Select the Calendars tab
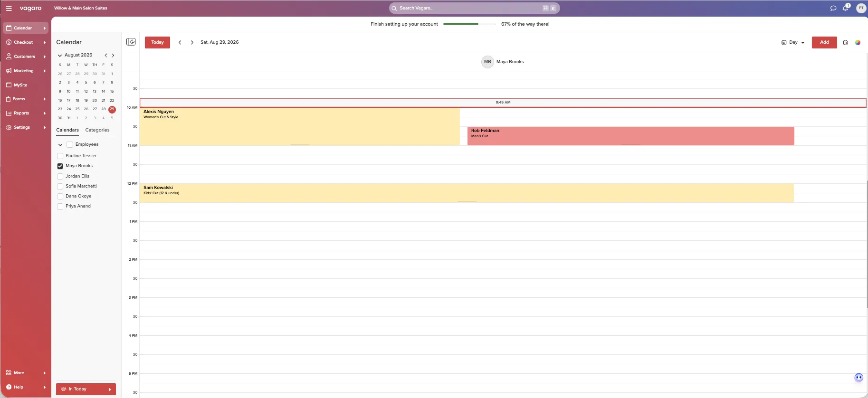 point(67,130)
